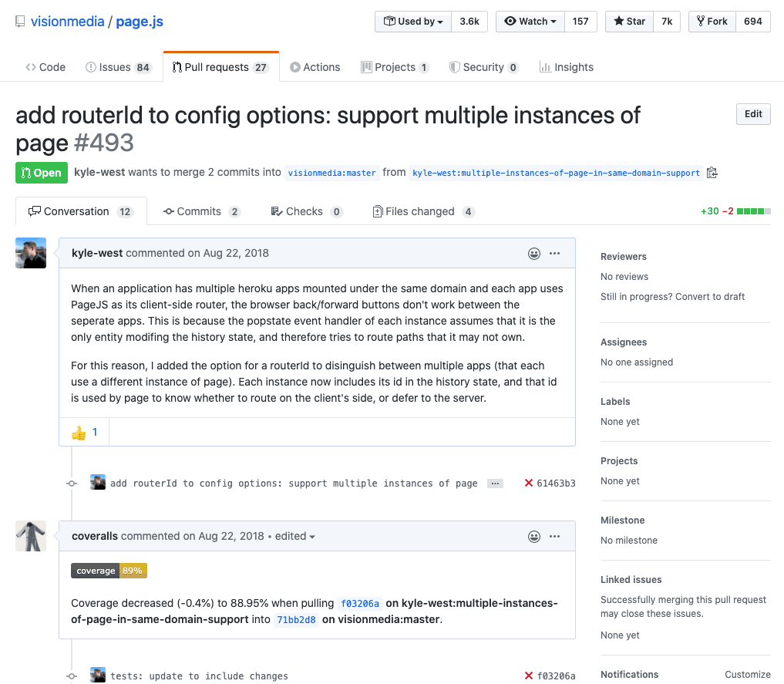This screenshot has width=784, height=684.
Task: Click coveralls author name on comment
Action: pyautogui.click(x=95, y=536)
